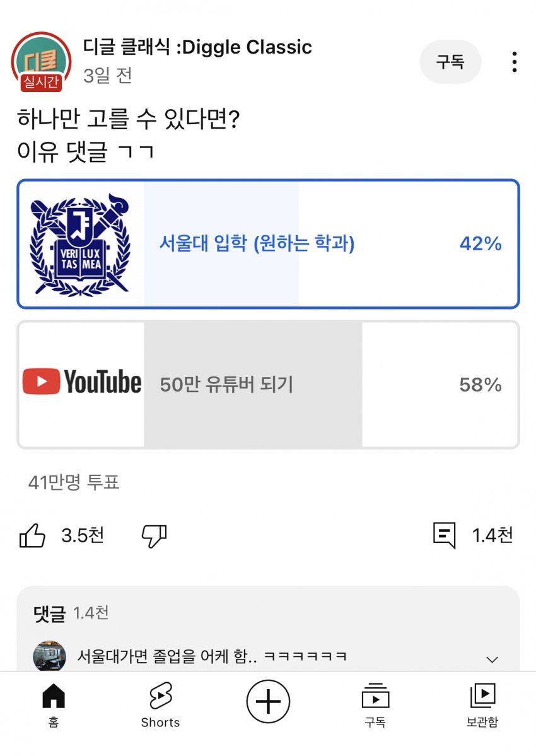Dislike the community post
The image size is (536, 756).
pos(154,536)
